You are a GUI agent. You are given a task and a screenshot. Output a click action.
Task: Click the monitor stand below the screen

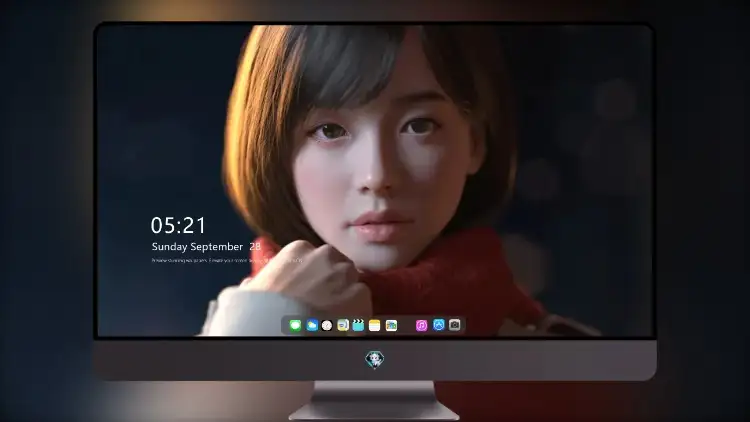tap(375, 401)
